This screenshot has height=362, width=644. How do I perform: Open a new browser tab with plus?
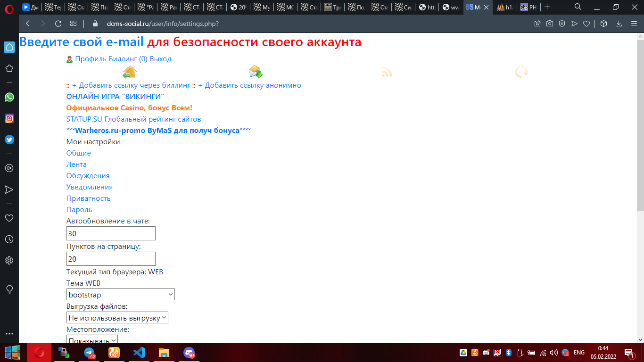click(x=547, y=7)
